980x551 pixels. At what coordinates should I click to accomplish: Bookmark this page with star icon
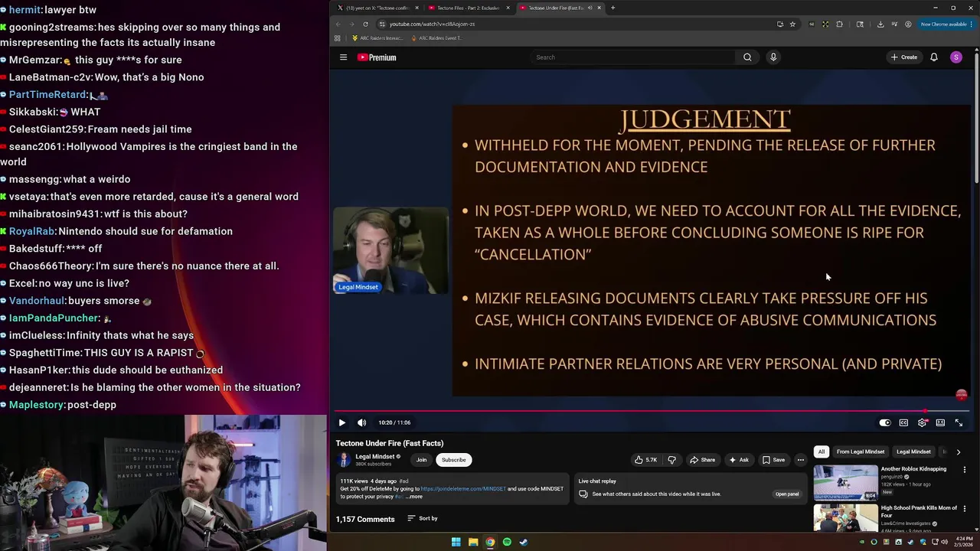point(792,24)
